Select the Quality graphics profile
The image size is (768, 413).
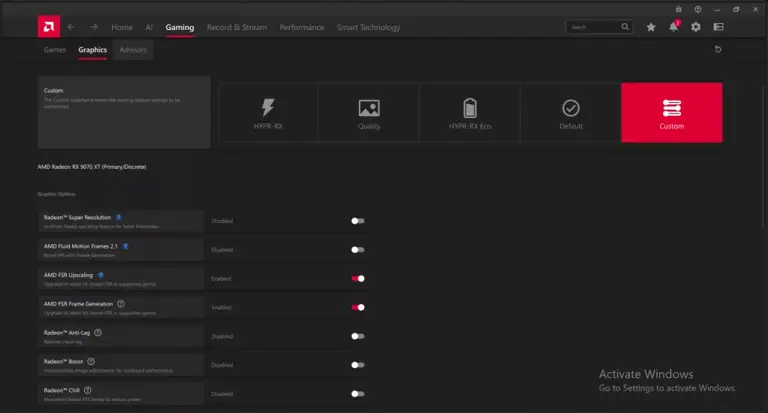click(369, 113)
